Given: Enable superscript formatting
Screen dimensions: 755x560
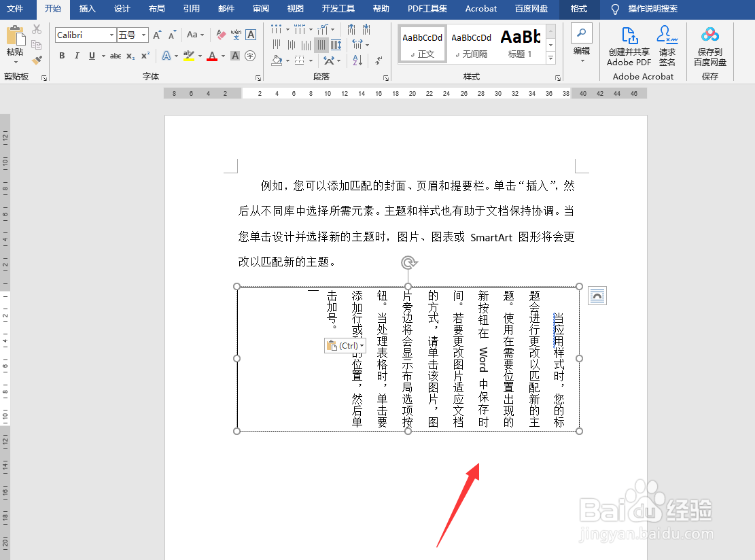Looking at the screenshot, I should pos(146,54).
